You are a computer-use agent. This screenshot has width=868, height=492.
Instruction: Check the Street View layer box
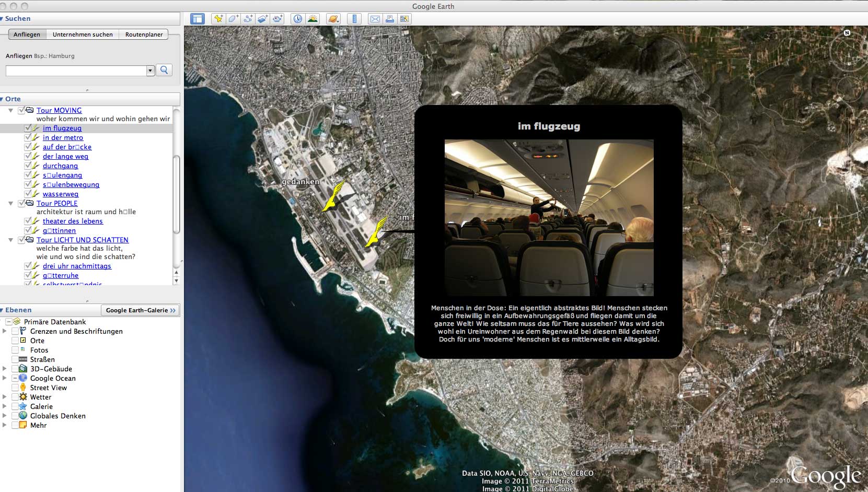click(x=15, y=388)
